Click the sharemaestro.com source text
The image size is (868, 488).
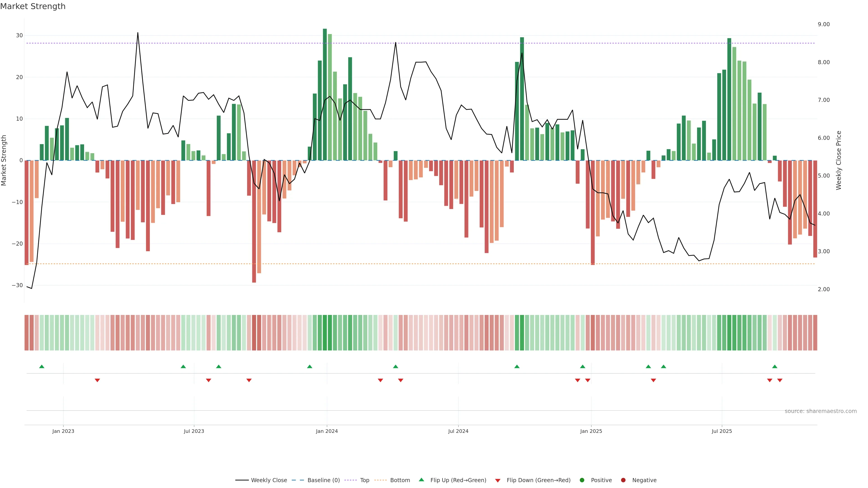tap(821, 411)
